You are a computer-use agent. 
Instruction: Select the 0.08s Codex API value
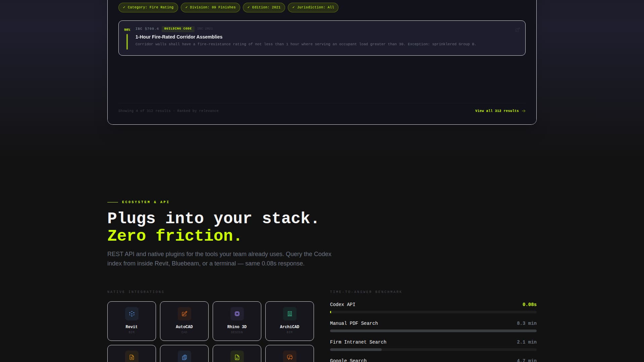[529, 305]
